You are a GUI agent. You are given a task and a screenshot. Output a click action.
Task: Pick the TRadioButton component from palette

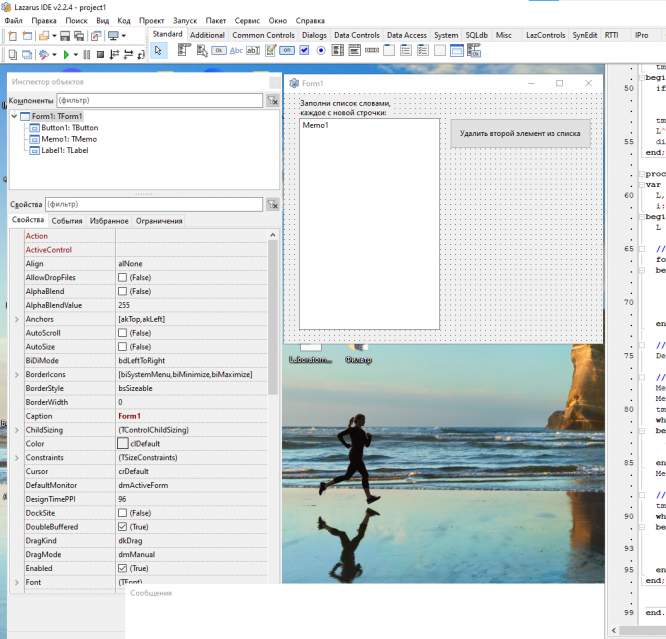coord(322,50)
